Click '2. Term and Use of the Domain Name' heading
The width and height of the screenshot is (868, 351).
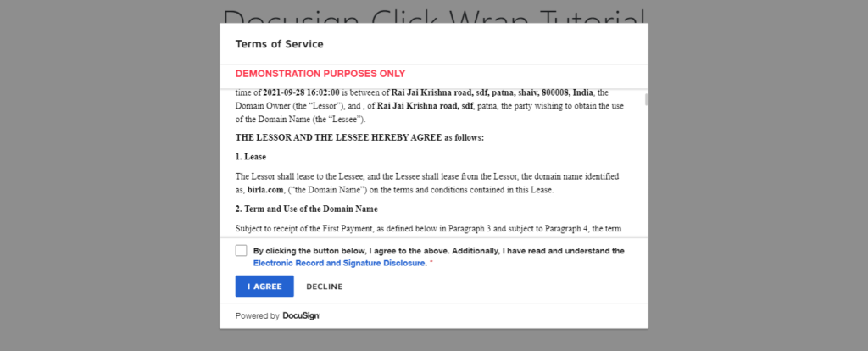coord(307,209)
